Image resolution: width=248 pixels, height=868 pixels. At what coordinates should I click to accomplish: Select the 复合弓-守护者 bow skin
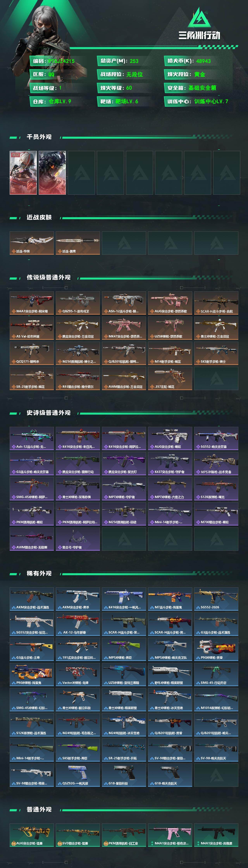pyautogui.click(x=78, y=539)
